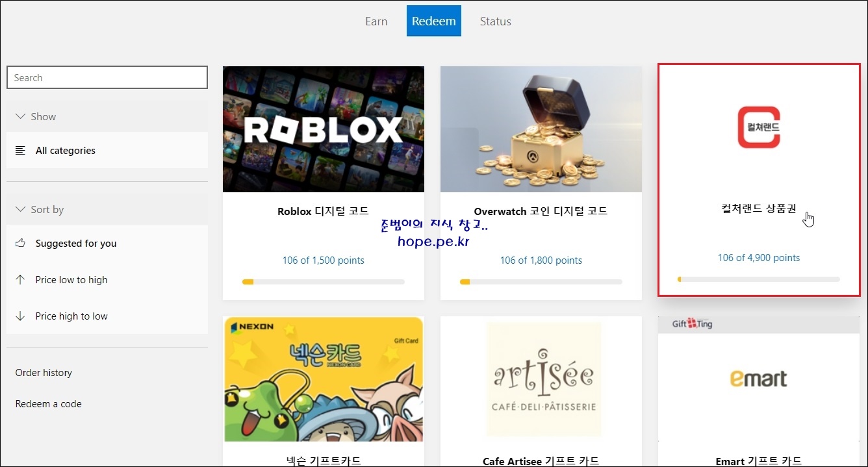Open Redeem a code link

tap(49, 404)
